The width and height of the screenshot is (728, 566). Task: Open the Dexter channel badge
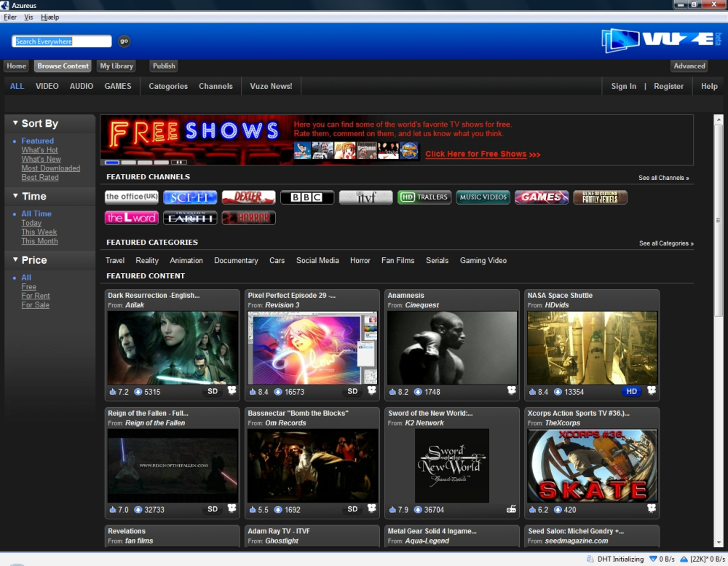248,197
